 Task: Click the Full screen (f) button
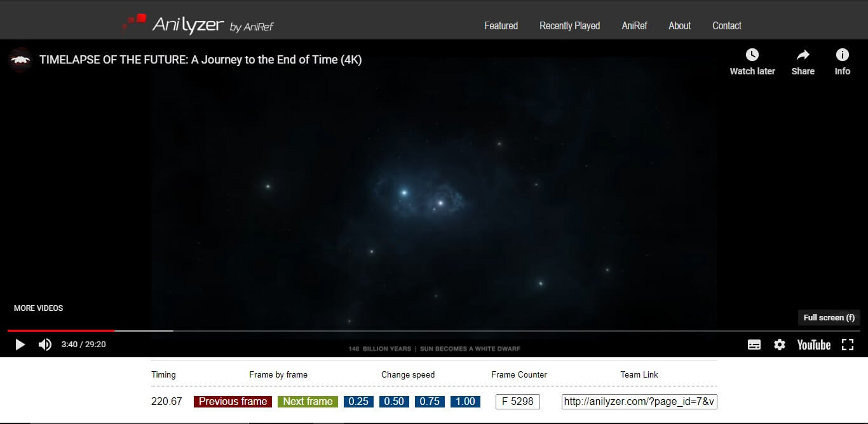point(829,317)
